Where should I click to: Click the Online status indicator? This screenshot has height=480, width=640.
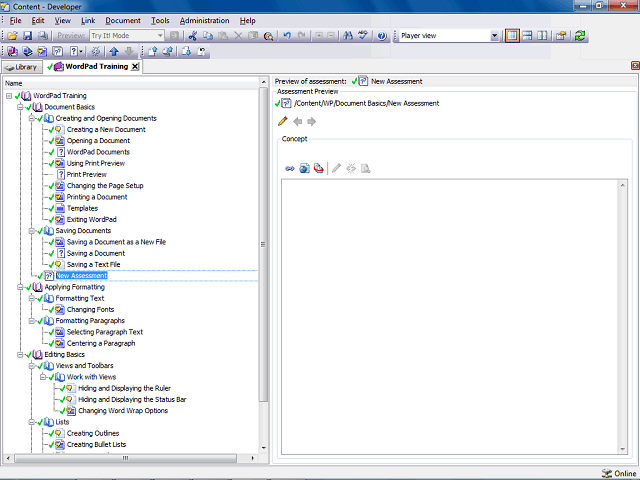619,473
